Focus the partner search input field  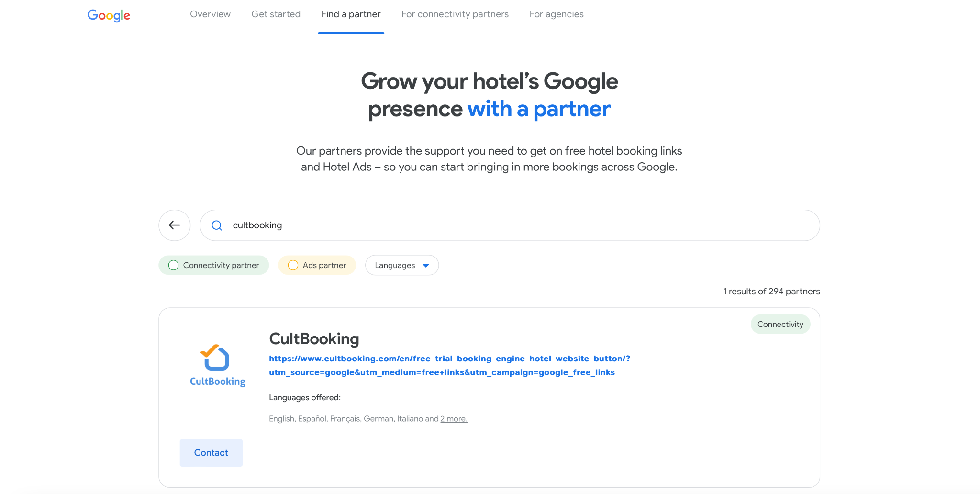tap(517, 225)
